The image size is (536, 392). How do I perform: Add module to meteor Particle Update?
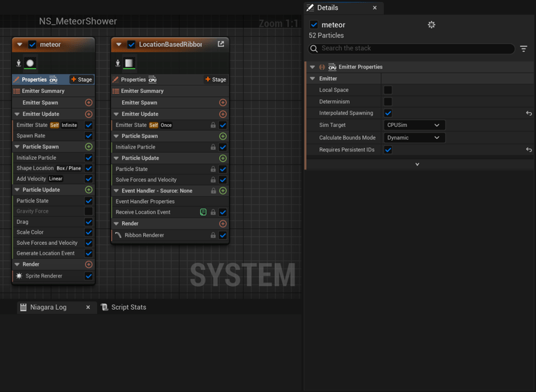89,190
